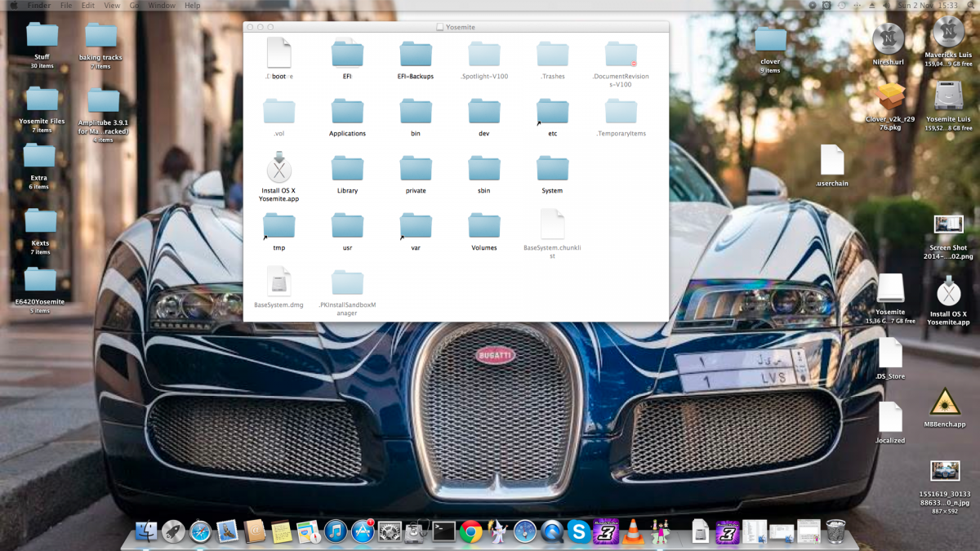Open Google Chrome from the dock
This screenshot has height=551, width=980.
tap(470, 532)
